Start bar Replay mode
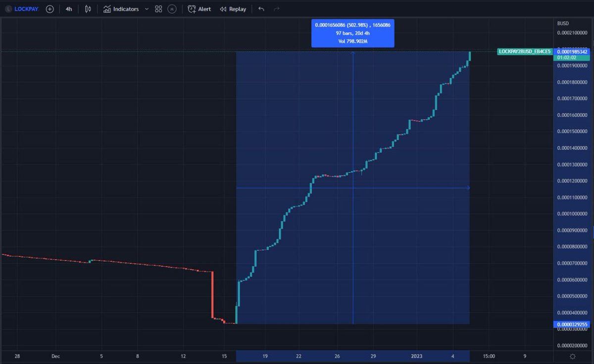 pyautogui.click(x=233, y=9)
